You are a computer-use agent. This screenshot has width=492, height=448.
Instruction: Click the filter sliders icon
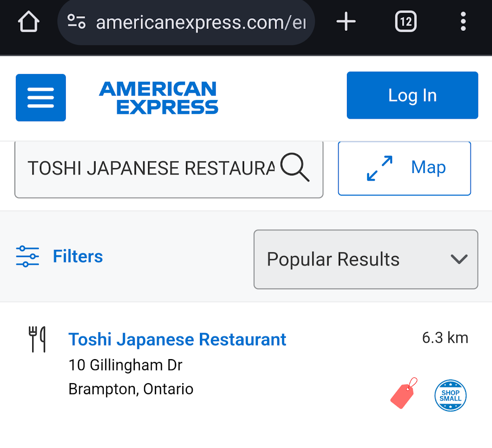click(x=27, y=257)
